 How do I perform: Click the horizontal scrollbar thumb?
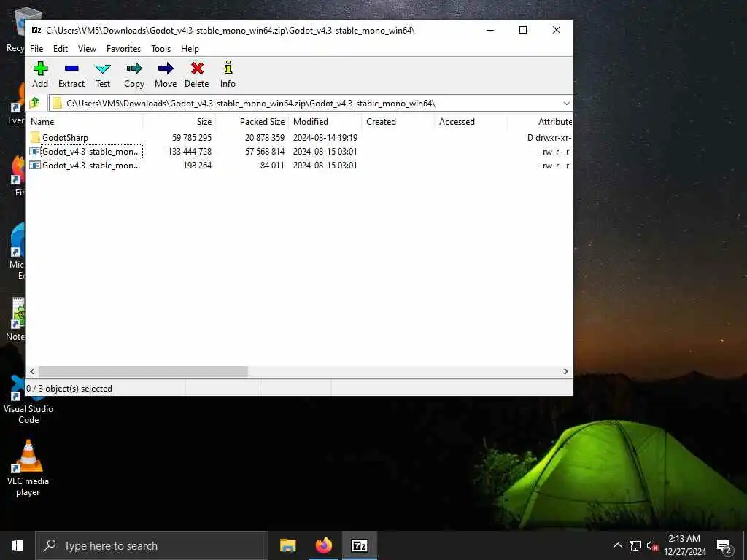click(143, 371)
